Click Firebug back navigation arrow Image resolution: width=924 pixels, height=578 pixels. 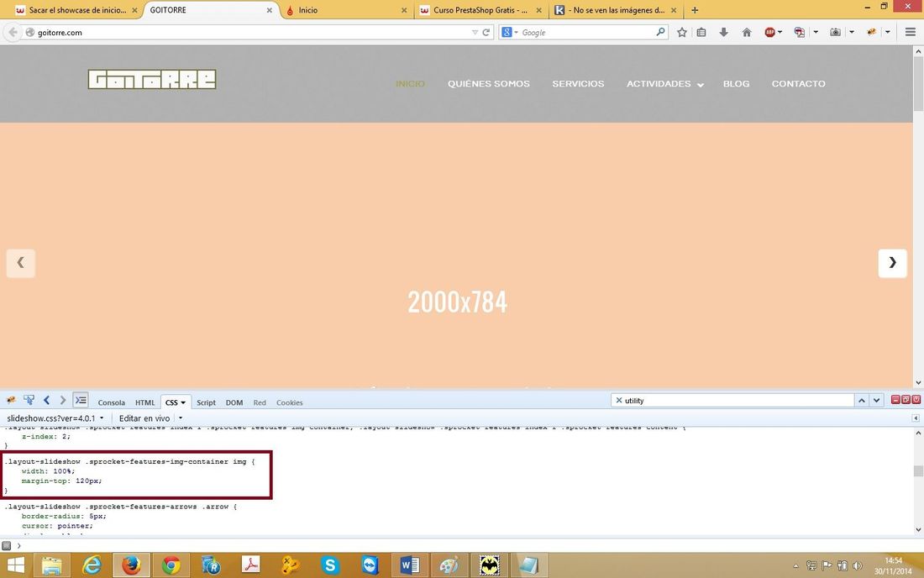(46, 400)
